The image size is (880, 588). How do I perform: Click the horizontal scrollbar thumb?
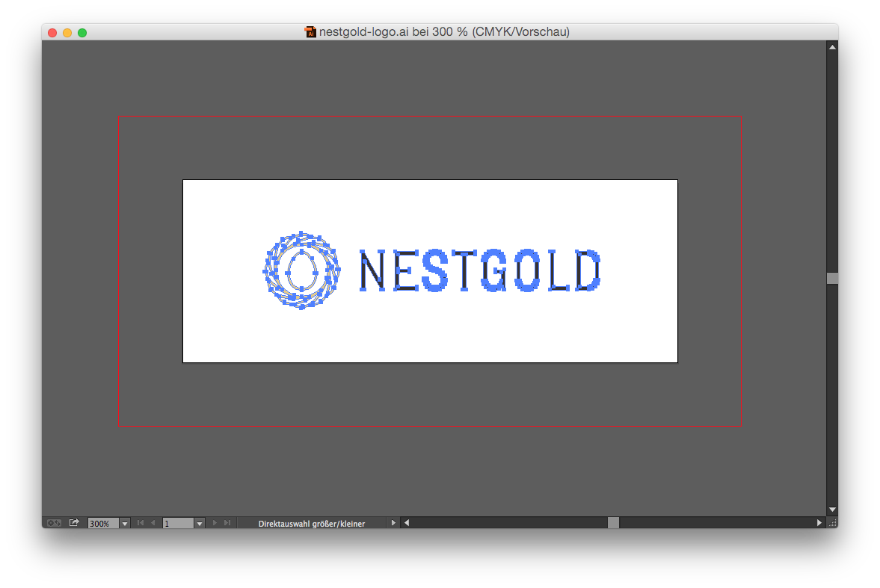(613, 523)
